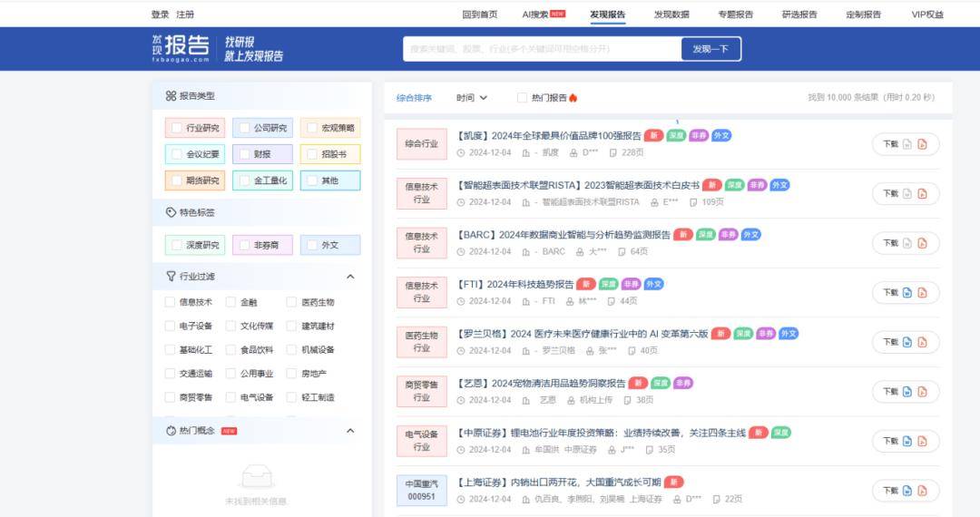Click the 深度 badge on the FTI report
The image size is (980, 517).
(608, 284)
